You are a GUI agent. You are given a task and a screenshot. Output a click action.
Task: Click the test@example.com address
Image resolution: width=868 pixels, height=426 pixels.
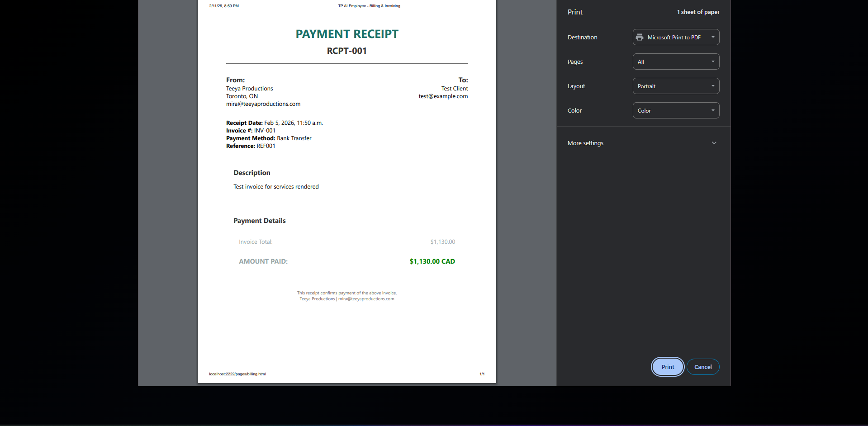click(443, 96)
